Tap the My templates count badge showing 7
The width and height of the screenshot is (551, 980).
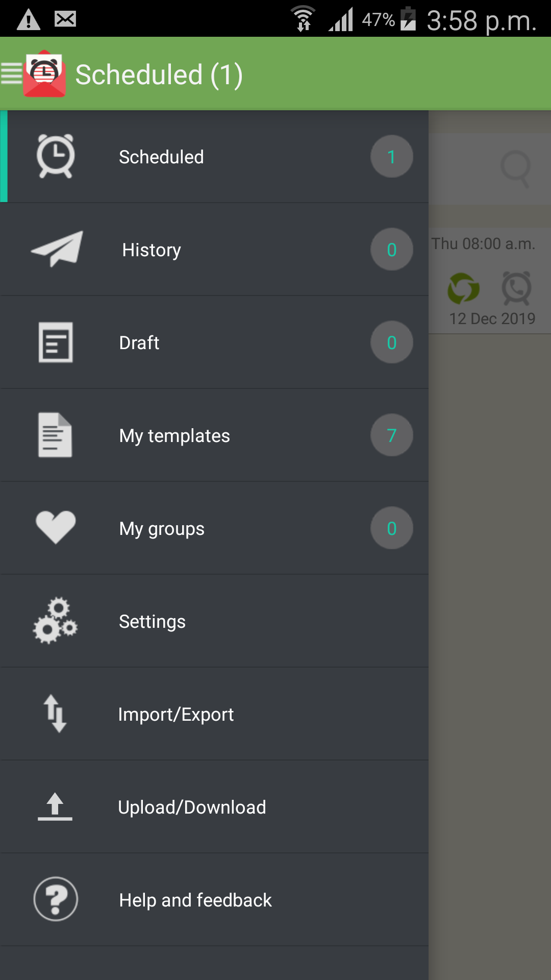point(391,435)
